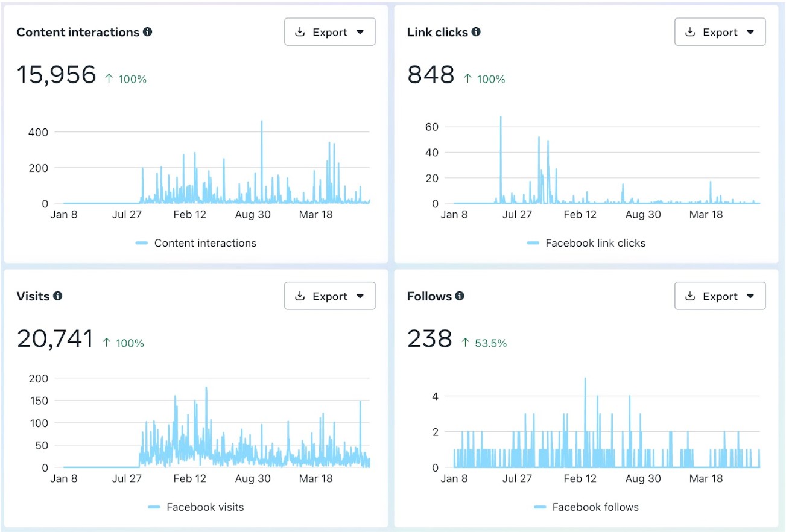Click the tallest spike in Link clicks chart
Viewport: 786px width, 532px height.
[501, 118]
